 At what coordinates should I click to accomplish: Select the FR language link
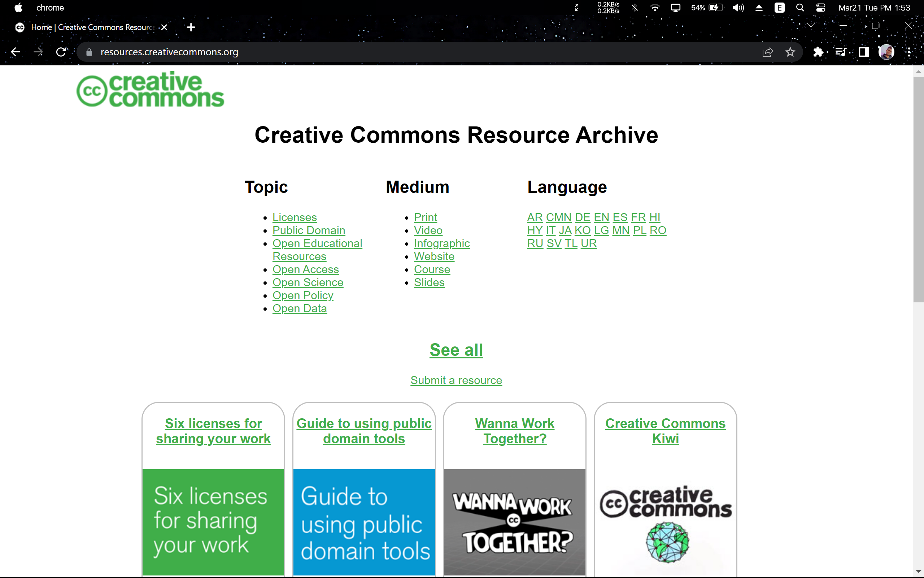pos(638,217)
